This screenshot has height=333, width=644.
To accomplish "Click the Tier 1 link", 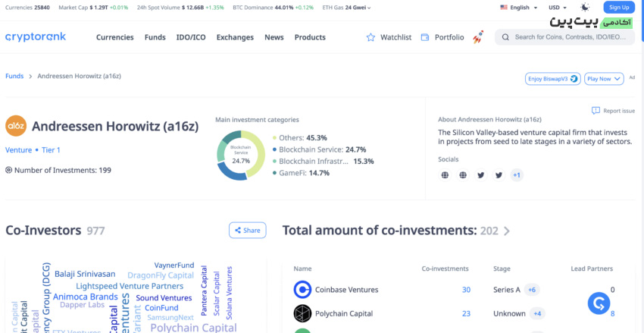I will point(51,150).
